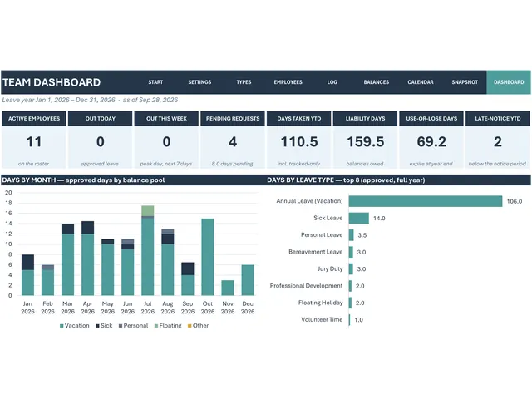Select the USE-OR-LOSE DAYS header

pos(431,118)
